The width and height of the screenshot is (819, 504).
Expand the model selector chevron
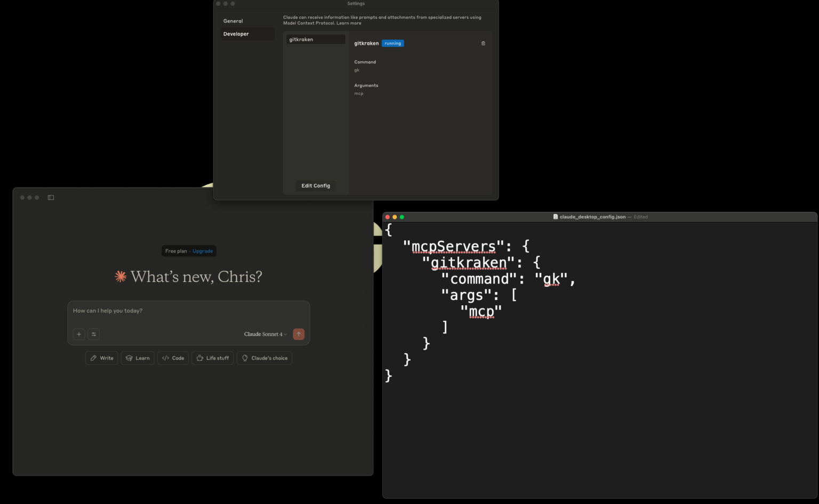285,335
